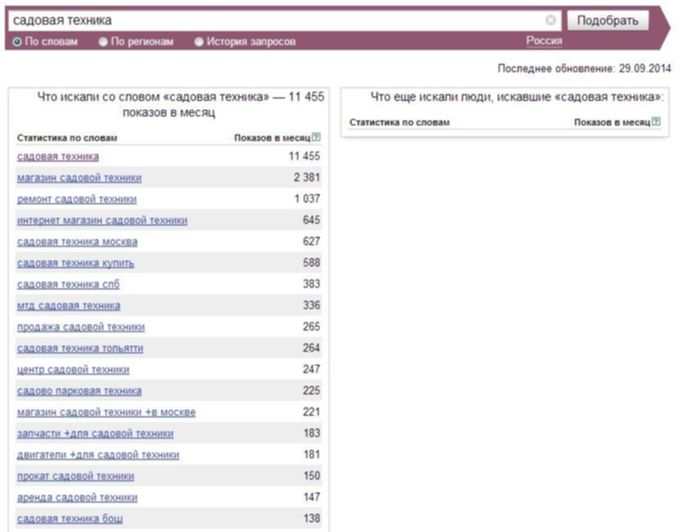Open "садовая техника тольятти" keyword link

click(x=80, y=349)
